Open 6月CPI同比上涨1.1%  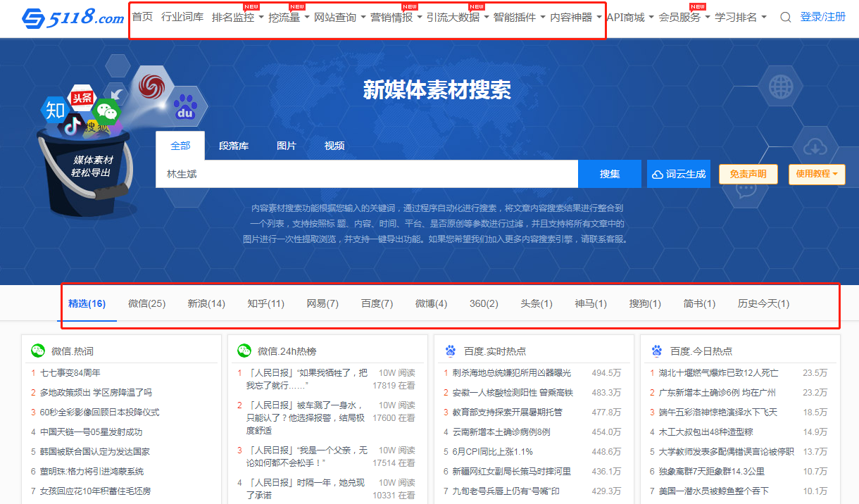tap(492, 451)
